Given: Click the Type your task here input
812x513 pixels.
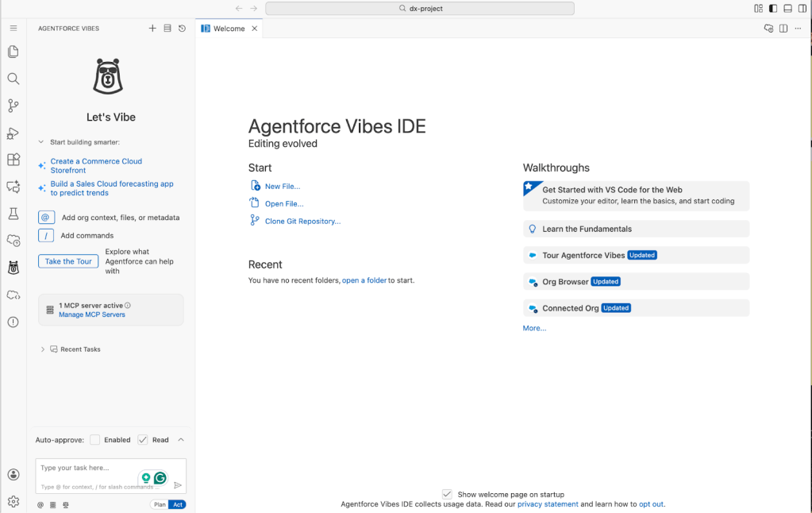Looking at the screenshot, I should [x=87, y=468].
